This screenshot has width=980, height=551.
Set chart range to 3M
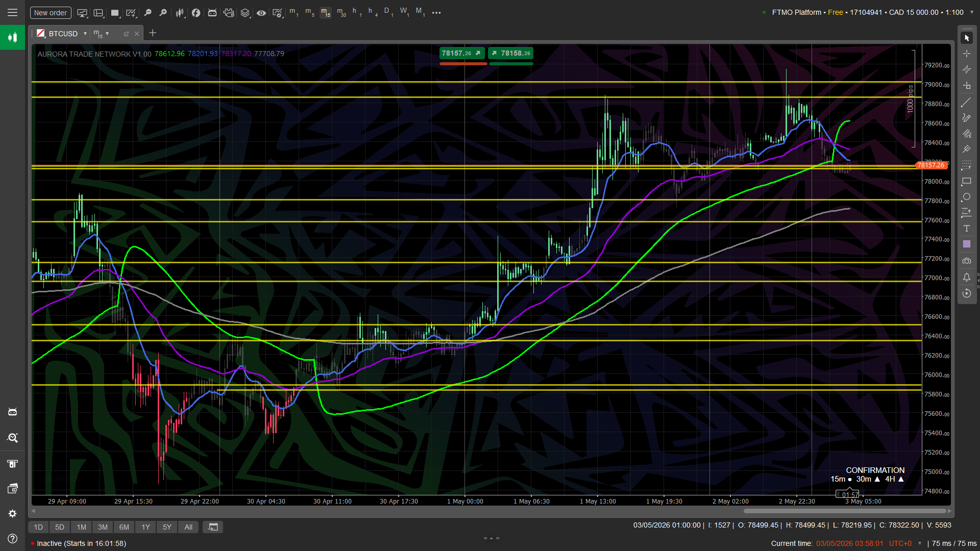pyautogui.click(x=103, y=527)
